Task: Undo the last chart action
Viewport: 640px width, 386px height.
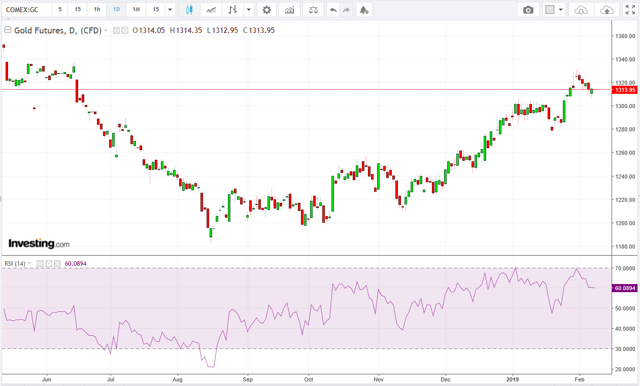Action: pos(333,10)
